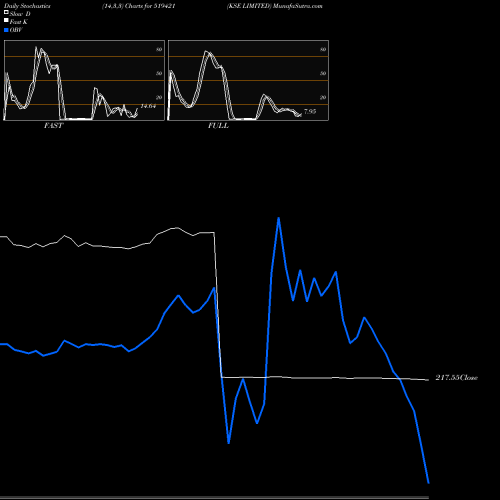Image resolution: width=500 pixels, height=500 pixels.
Task: Click the FAST stochastic chart thumbnail
Action: (x=84, y=80)
